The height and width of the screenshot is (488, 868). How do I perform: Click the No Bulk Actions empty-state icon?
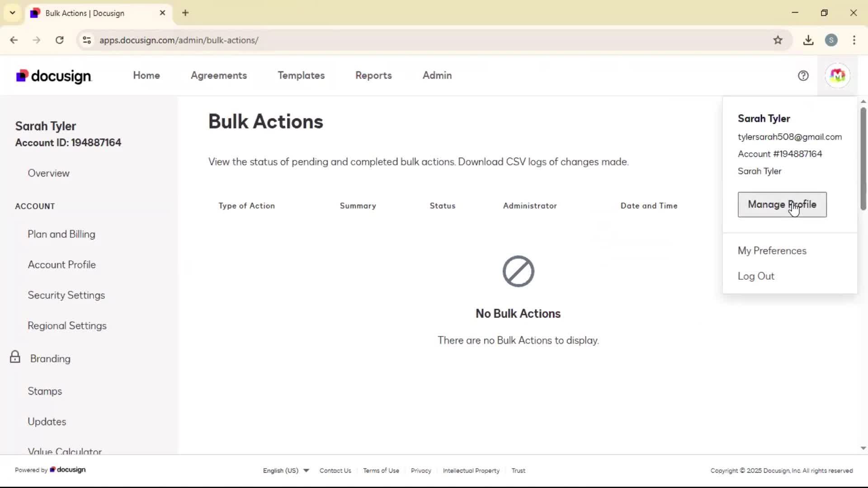tap(518, 271)
